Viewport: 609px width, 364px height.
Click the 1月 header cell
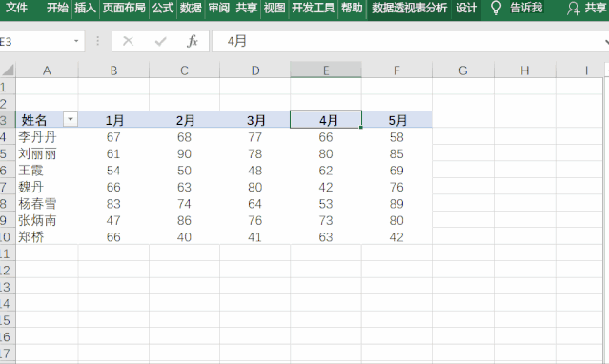click(113, 120)
